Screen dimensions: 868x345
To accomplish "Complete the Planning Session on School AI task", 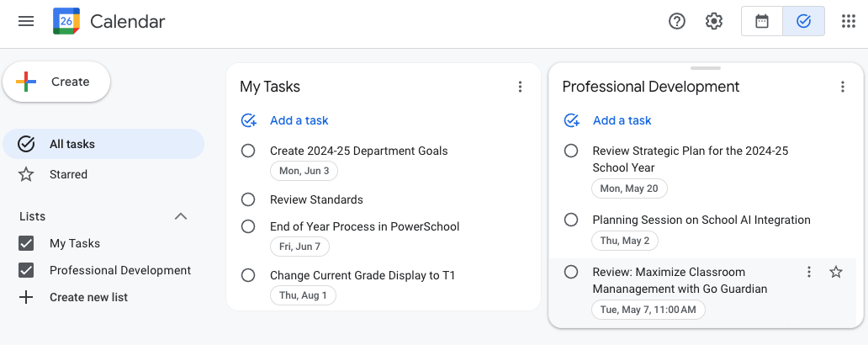I will pyautogui.click(x=571, y=220).
